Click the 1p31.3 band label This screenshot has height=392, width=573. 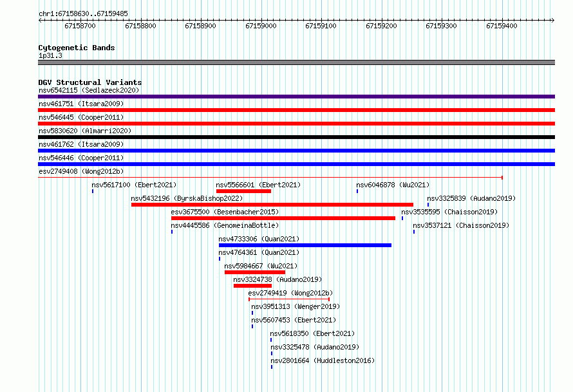(x=50, y=55)
